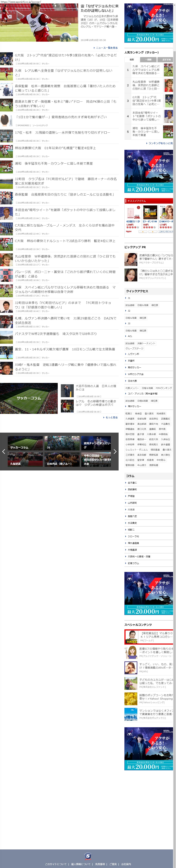Select the 最新 ranking tab
176x868 pixels.
(132, 59)
